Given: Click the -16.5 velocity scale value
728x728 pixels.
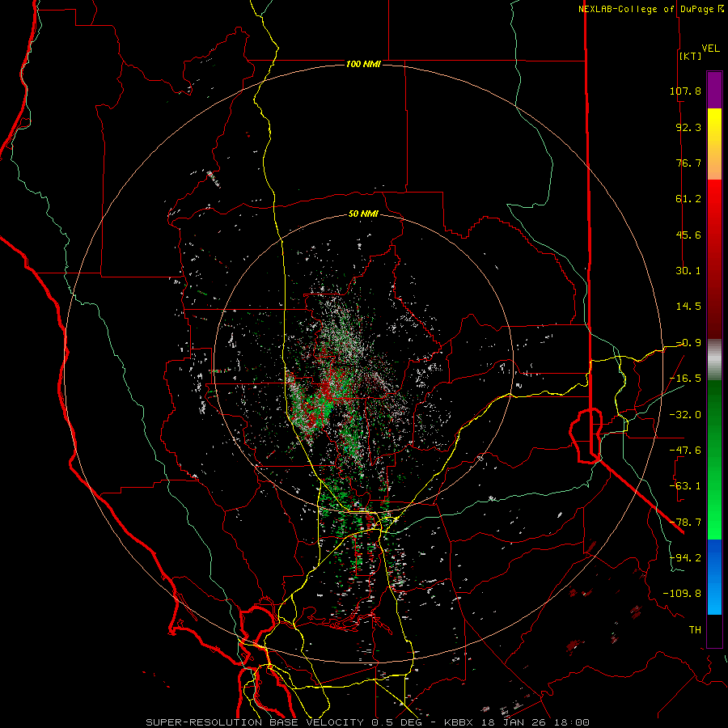Looking at the screenshot, I should click(x=685, y=379).
